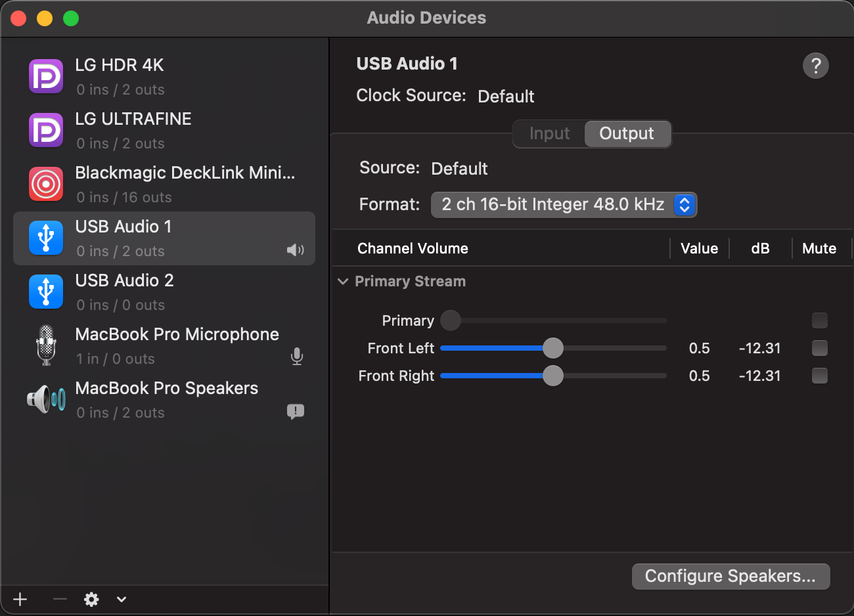The image size is (854, 616).
Task: Click the USB Audio 2 blue USB icon
Action: click(46, 292)
